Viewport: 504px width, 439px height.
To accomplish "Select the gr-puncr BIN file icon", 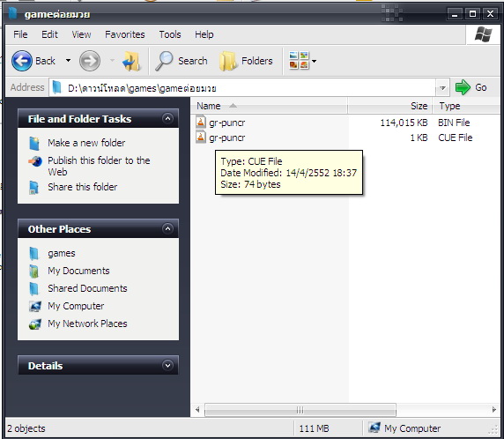I will [201, 123].
